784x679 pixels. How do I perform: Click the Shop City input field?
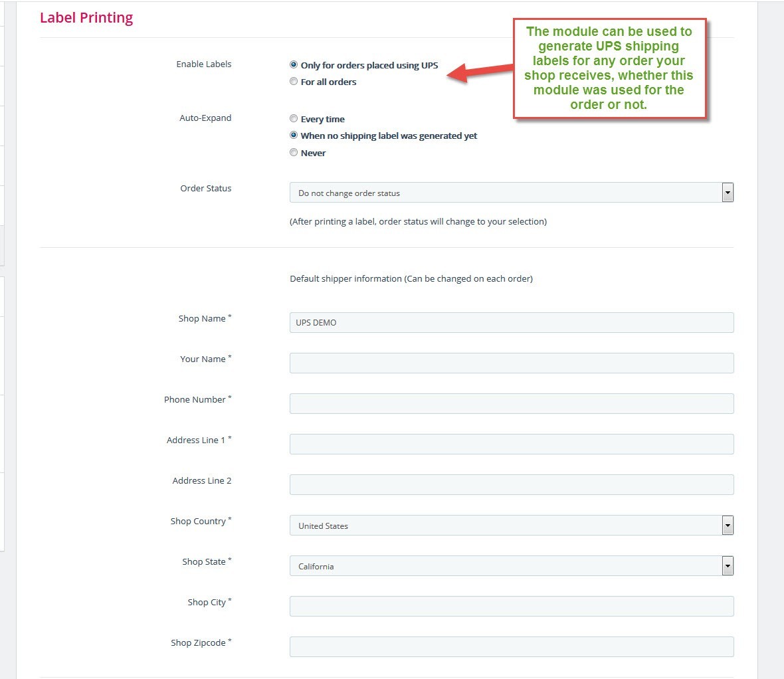coord(512,606)
